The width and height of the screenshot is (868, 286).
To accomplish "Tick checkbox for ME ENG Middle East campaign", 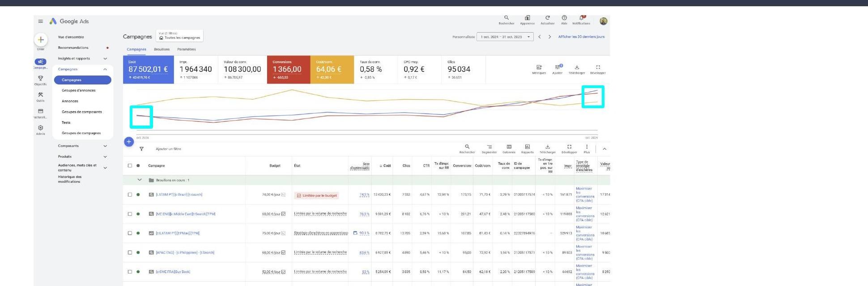I will [x=130, y=214].
